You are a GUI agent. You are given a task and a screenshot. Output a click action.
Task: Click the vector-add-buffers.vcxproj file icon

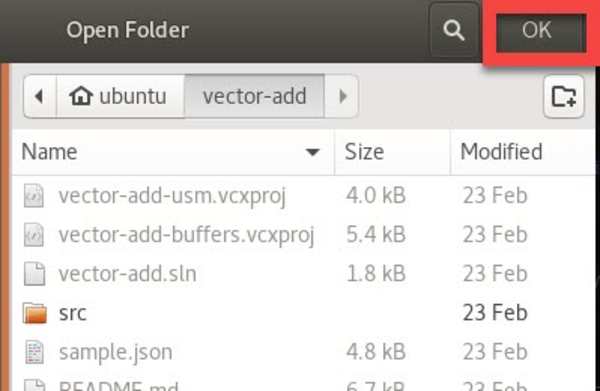(x=34, y=235)
